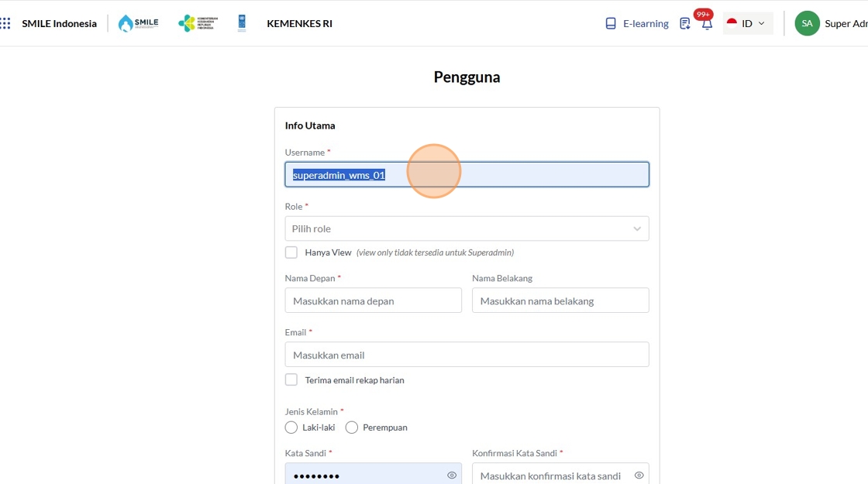Open the apps grid menu icon
The width and height of the screenshot is (868, 484).
point(5,23)
